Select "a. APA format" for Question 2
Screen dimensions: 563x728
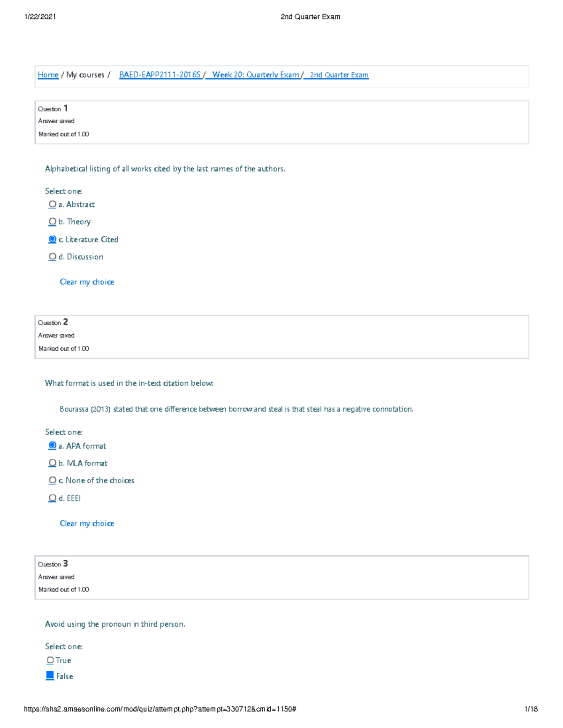click(52, 445)
